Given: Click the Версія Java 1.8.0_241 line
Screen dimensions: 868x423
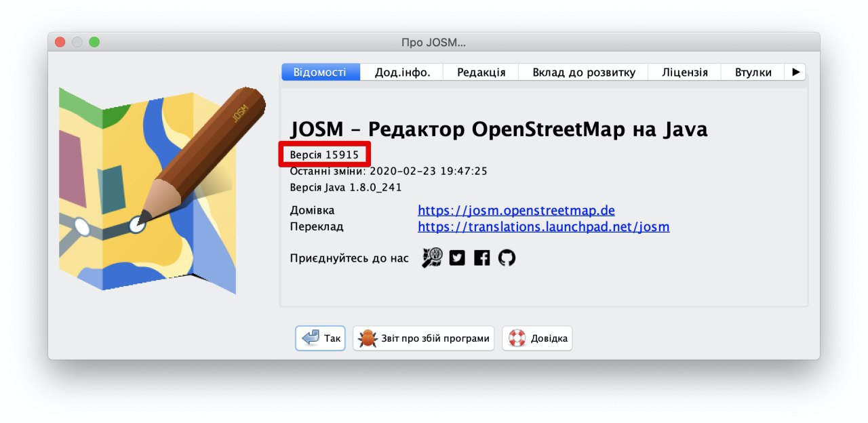Looking at the screenshot, I should (x=346, y=187).
